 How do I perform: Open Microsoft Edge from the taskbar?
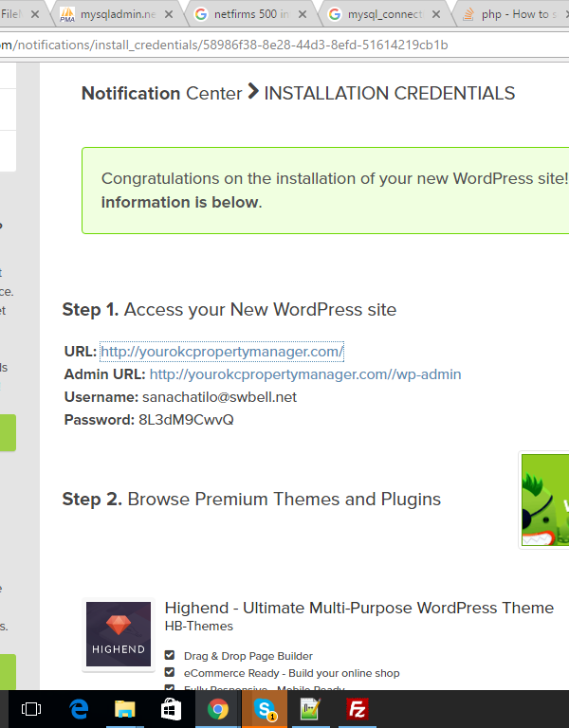[x=78, y=709]
